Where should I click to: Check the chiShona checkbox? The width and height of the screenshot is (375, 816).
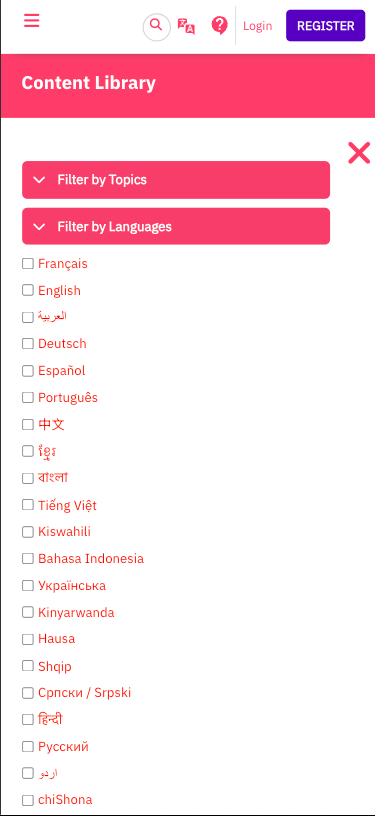[x=28, y=800]
